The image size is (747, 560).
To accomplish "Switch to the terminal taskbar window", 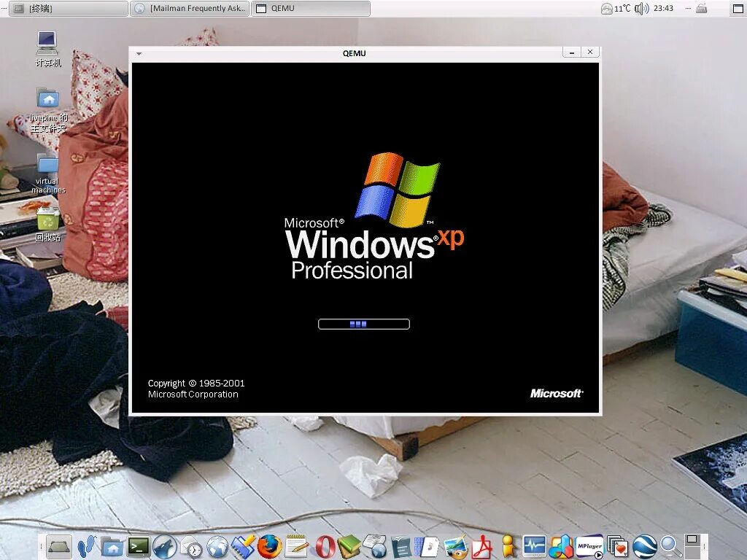I will [x=69, y=8].
